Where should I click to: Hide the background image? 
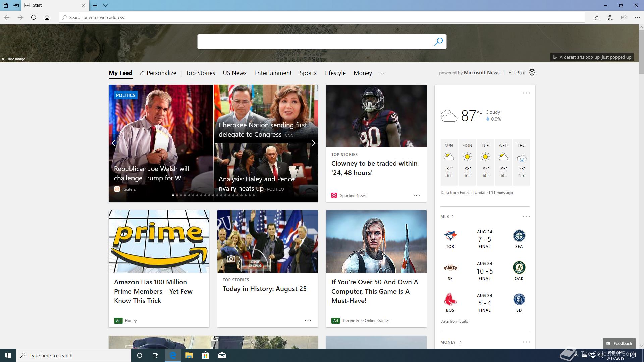click(13, 59)
